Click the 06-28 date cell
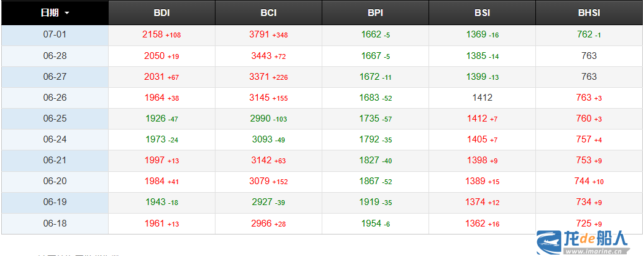Image resolution: width=644 pixels, height=256 pixels. [x=55, y=56]
